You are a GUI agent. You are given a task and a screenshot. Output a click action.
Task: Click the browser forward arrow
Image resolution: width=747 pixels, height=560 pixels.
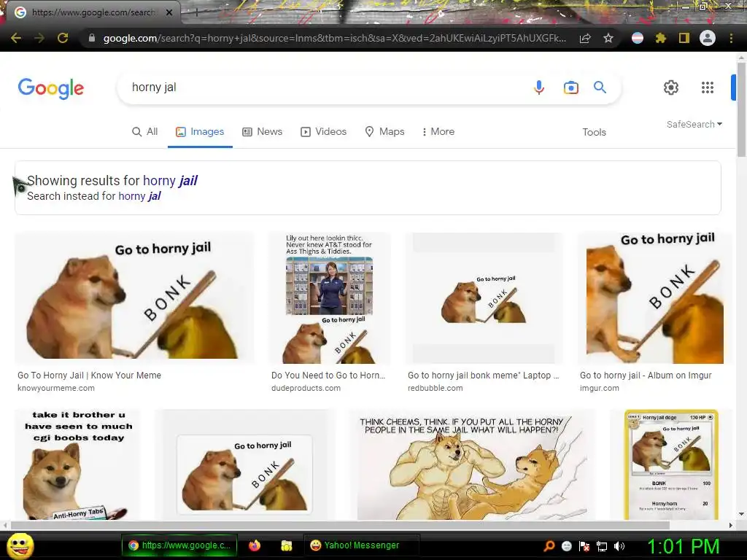click(39, 38)
